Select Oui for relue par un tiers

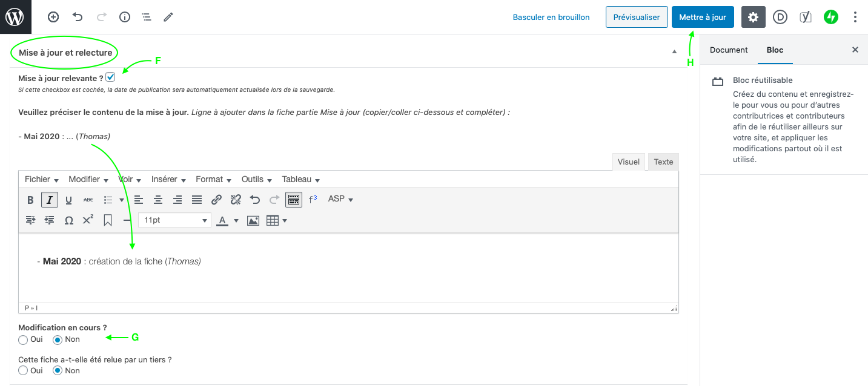click(23, 370)
